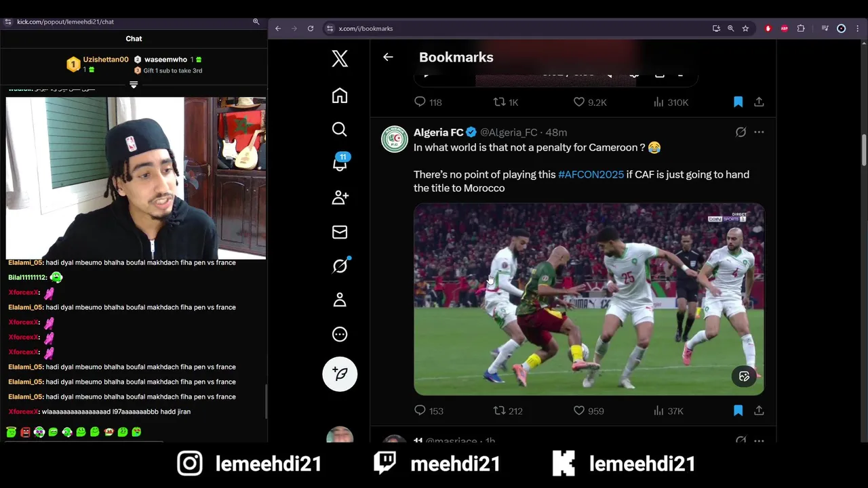Open Grok in the X sidebar
Screen dimensions: 868x488
pyautogui.click(x=340, y=266)
